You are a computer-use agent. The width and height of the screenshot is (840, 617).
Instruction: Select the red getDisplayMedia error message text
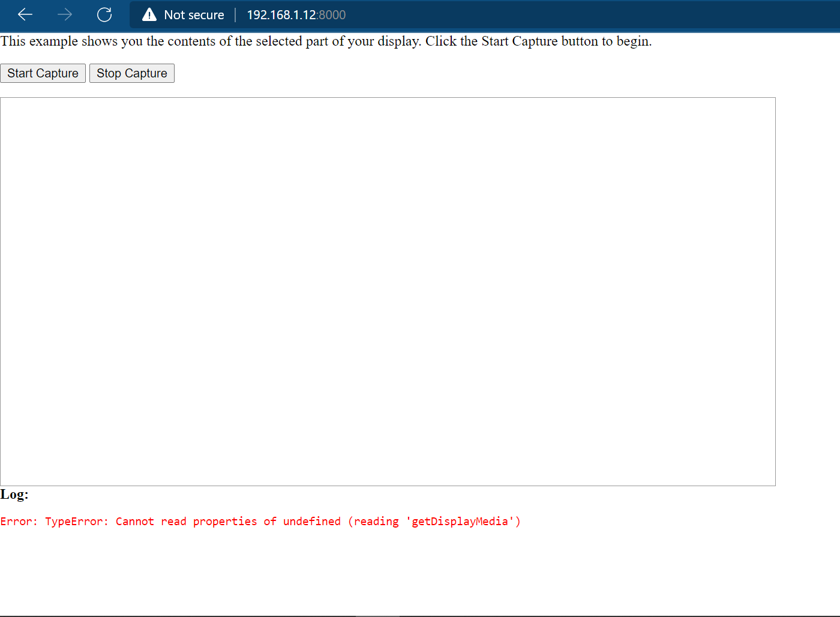tap(260, 521)
